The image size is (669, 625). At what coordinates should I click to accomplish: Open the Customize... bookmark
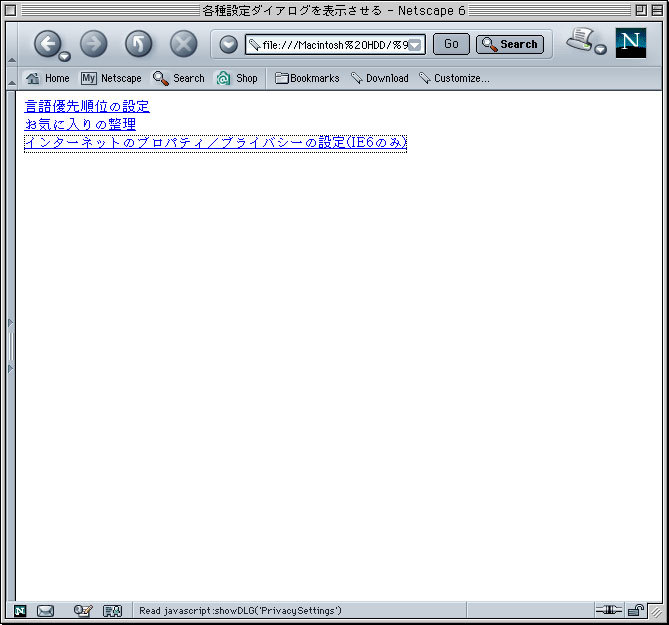pyautogui.click(x=454, y=78)
